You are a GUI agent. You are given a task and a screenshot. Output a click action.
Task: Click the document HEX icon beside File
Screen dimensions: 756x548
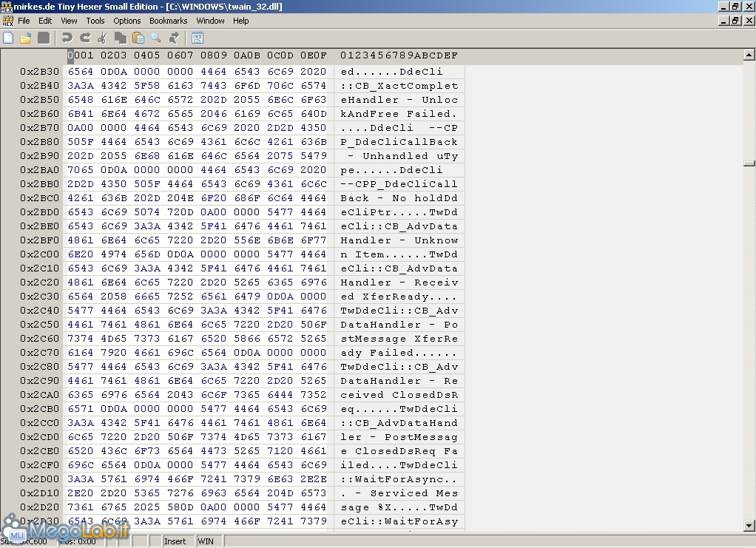(x=7, y=21)
